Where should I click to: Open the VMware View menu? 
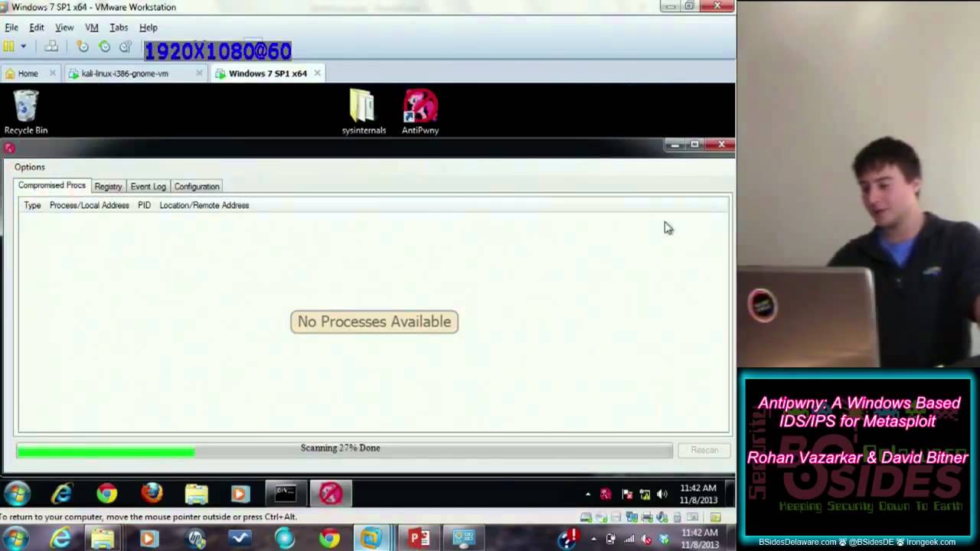(64, 28)
